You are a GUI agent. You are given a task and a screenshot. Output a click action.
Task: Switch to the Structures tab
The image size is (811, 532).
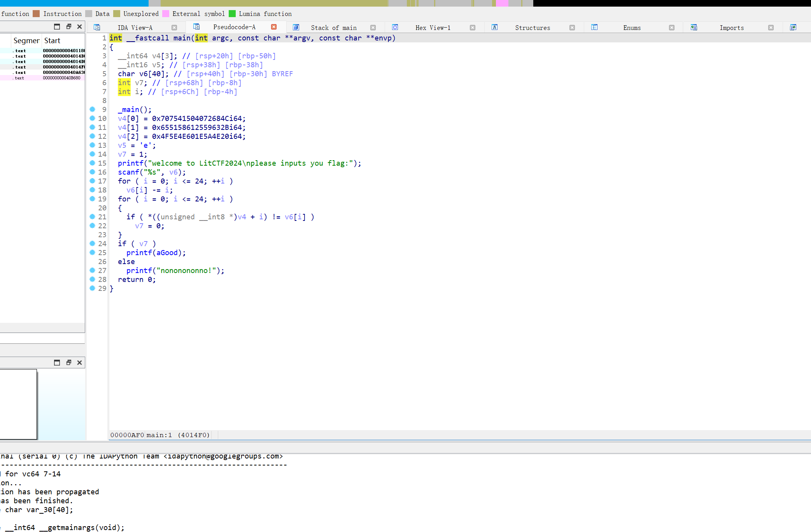coord(532,28)
